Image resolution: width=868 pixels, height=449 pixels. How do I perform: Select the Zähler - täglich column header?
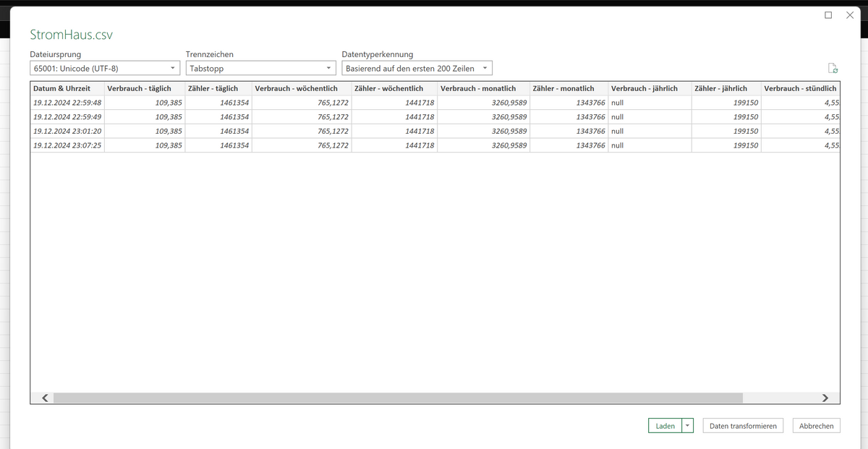(218, 88)
